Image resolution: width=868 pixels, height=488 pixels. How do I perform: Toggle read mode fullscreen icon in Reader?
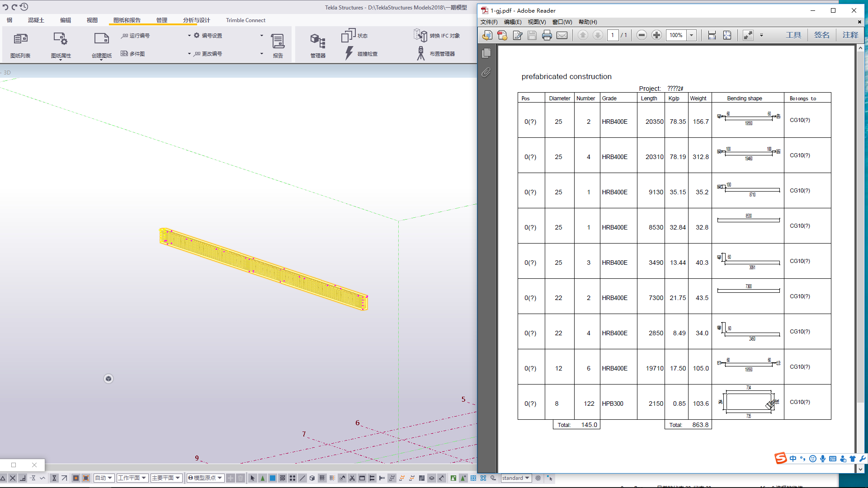pyautogui.click(x=748, y=35)
